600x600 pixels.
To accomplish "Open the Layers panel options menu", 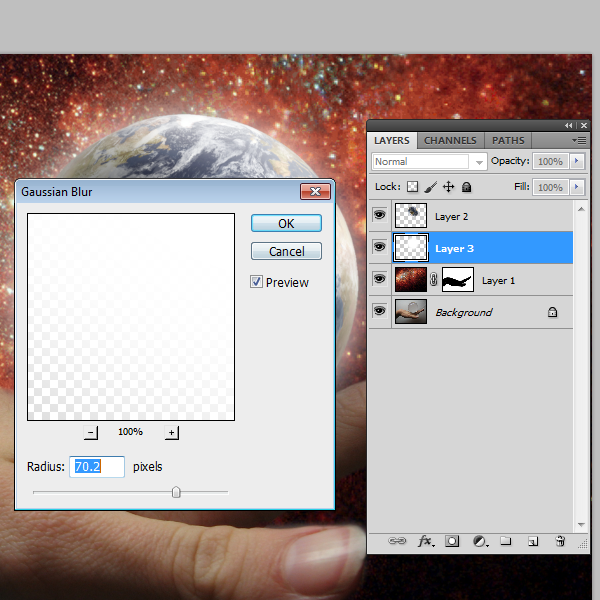I will pos(579,141).
